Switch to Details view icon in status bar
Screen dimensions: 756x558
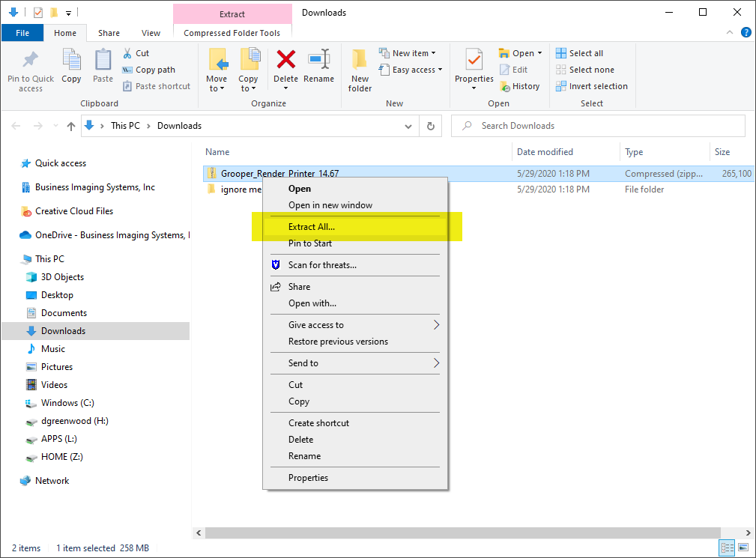click(x=727, y=548)
